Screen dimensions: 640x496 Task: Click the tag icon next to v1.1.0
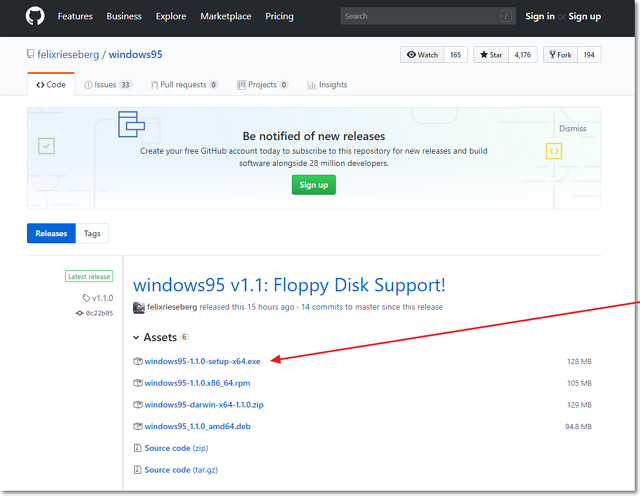[86, 298]
